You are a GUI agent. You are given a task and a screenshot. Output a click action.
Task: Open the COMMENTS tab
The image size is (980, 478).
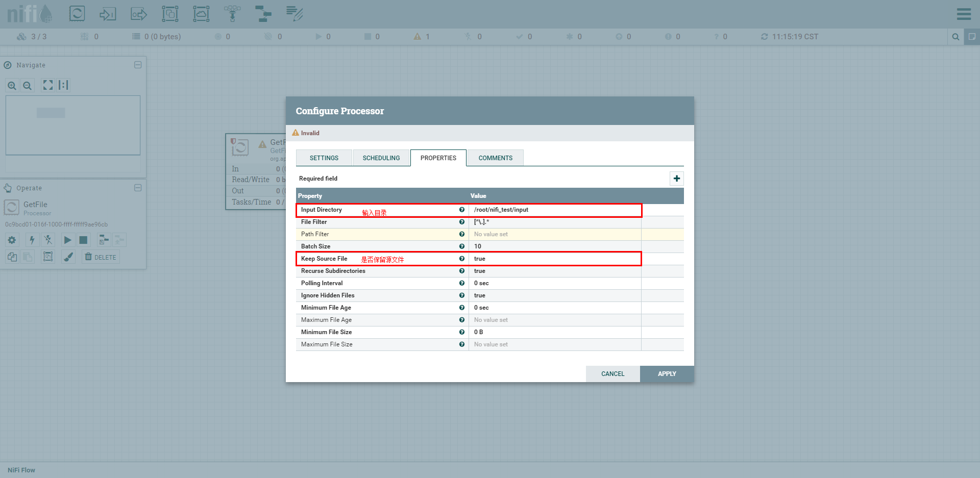click(496, 158)
